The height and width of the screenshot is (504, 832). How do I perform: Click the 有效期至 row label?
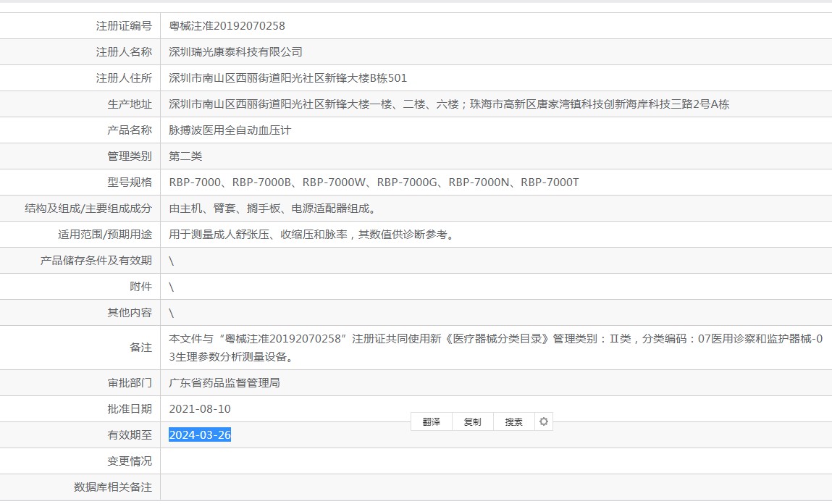click(x=130, y=435)
